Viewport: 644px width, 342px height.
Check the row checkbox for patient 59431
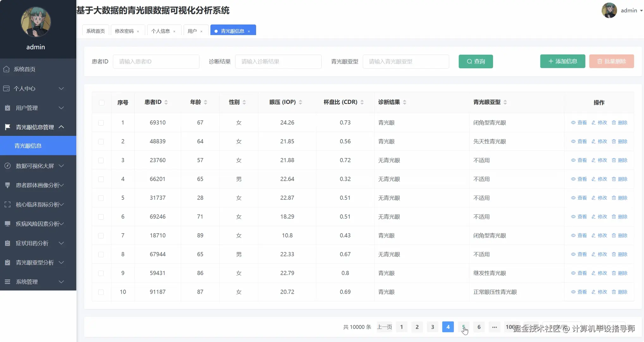pos(101,273)
